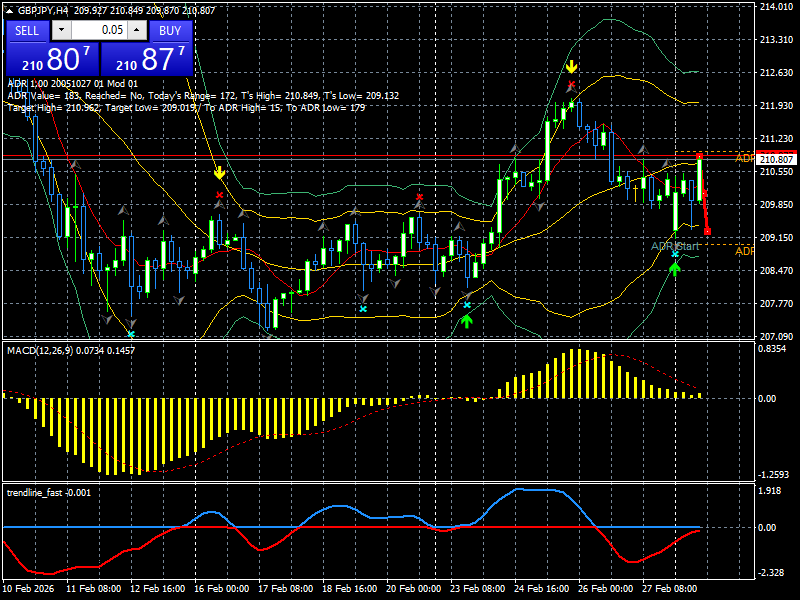Select red square marker near 209.150 level
Viewport: 800px width, 600px height.
[x=707, y=232]
